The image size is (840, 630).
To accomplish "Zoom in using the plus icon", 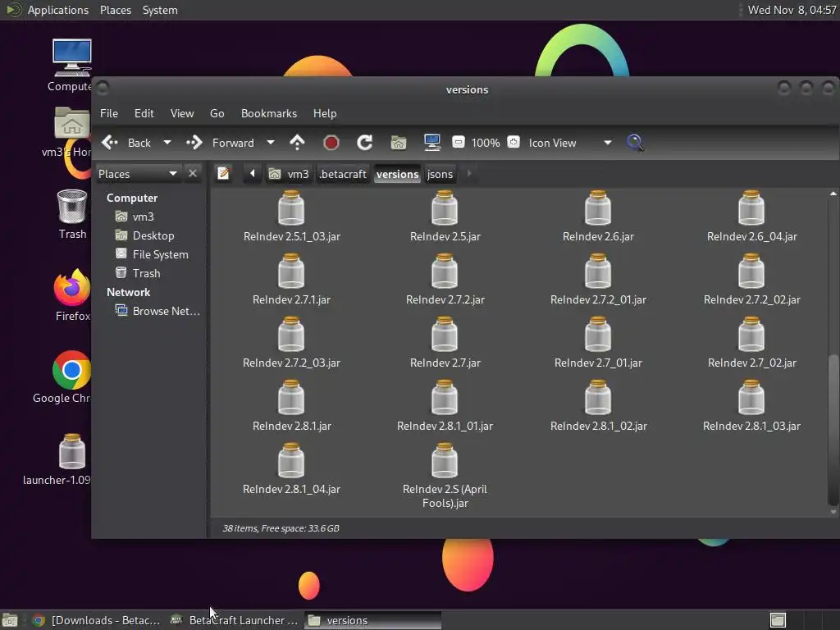I will 514,143.
